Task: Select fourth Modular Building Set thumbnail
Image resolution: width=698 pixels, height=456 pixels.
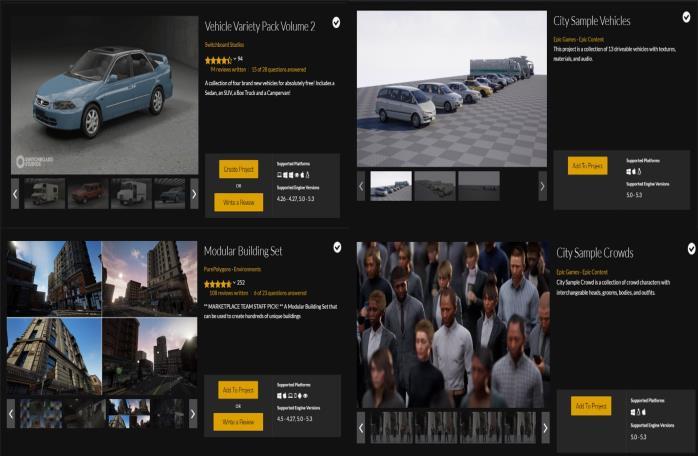Action: 169,414
